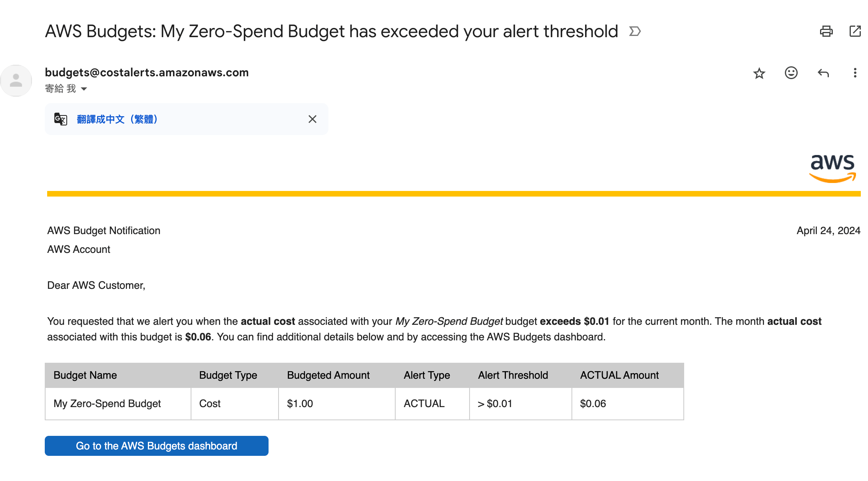Open the three-dot more options menu
The height and width of the screenshot is (481, 868).
855,73
